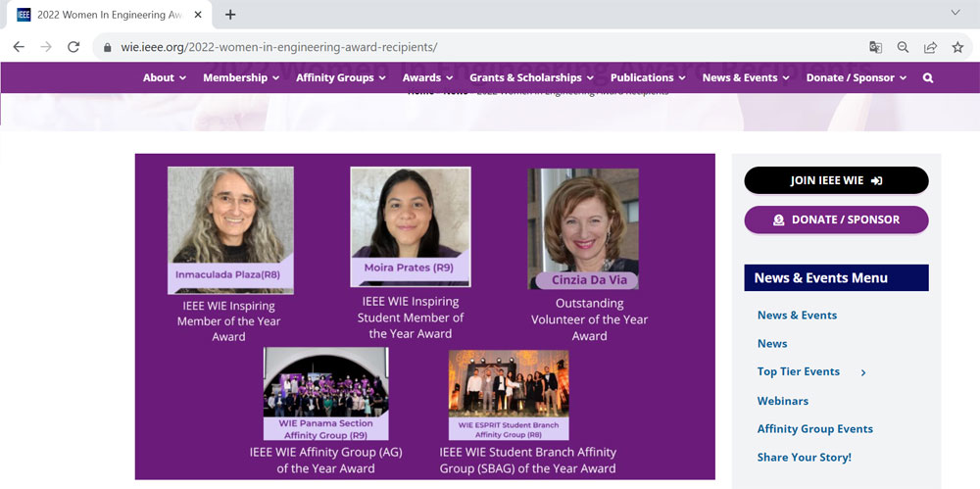Click the zoom magnifier icon in address bar
The width and height of the screenshot is (980, 489).
[903, 47]
